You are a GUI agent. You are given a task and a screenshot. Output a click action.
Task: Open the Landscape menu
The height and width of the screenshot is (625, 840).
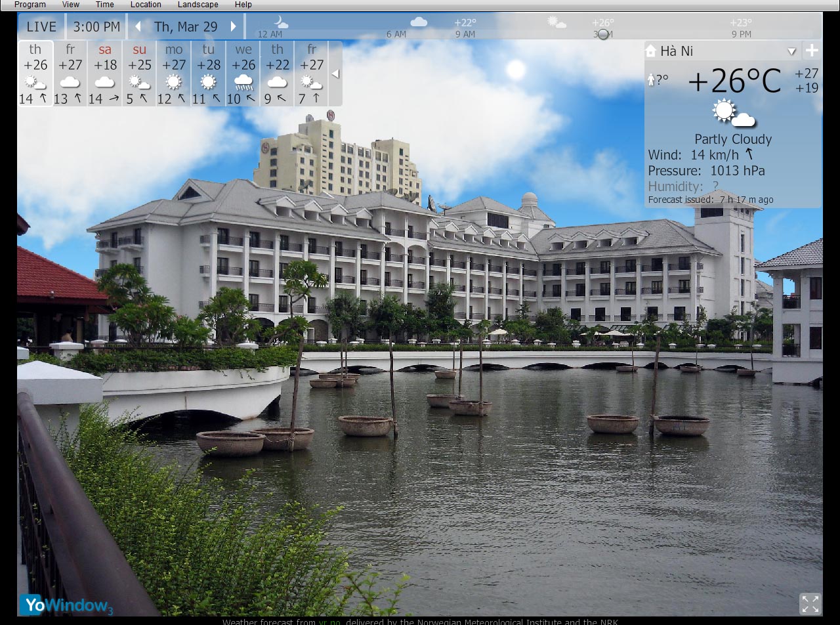198,5
